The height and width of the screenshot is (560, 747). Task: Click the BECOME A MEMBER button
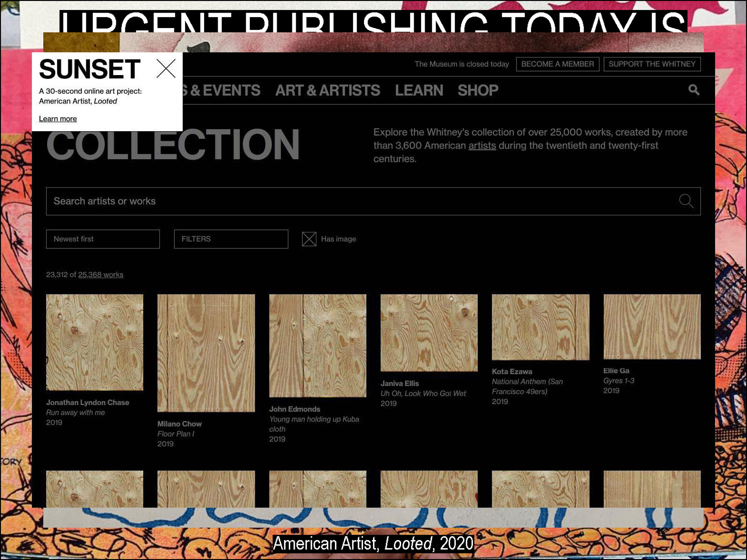557,64
